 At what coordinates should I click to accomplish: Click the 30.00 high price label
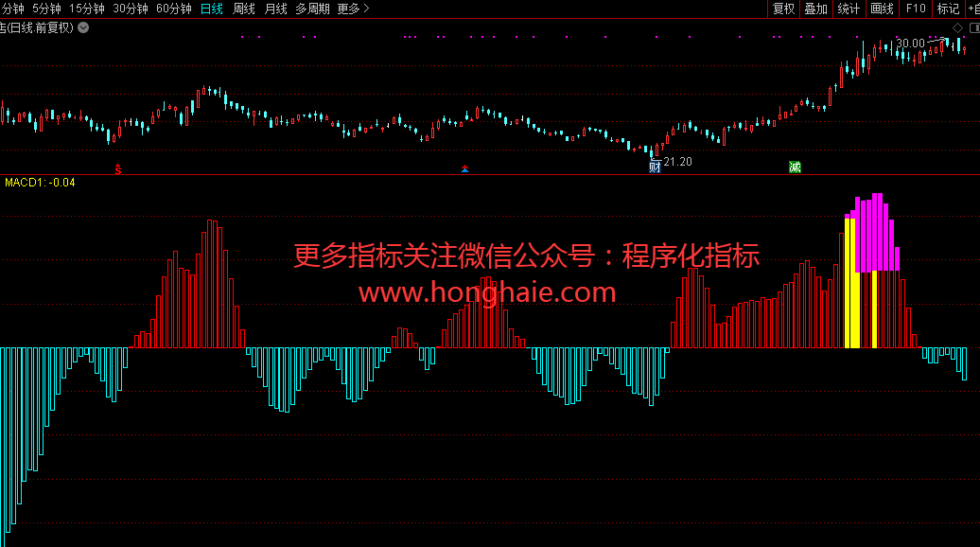tap(910, 44)
